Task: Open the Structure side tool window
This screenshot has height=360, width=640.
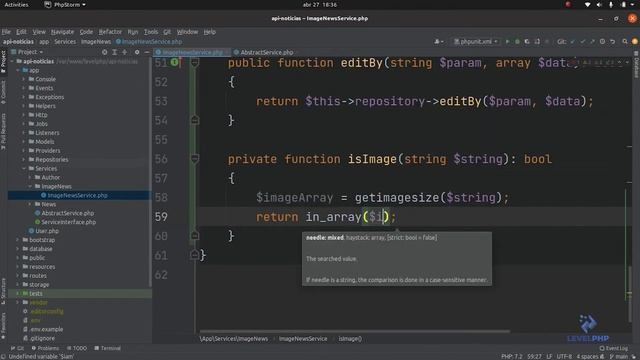Action: pyautogui.click(x=3, y=291)
